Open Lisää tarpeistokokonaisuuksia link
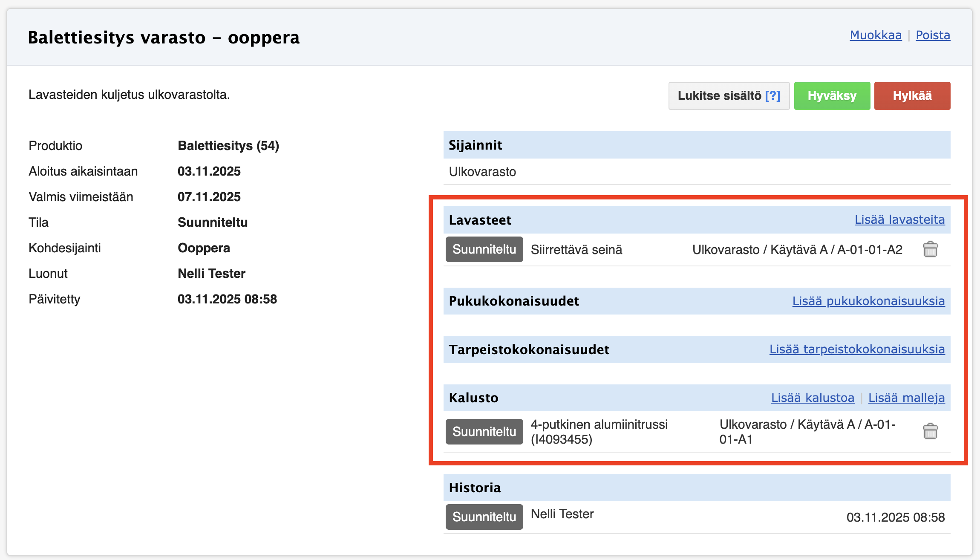 857,349
